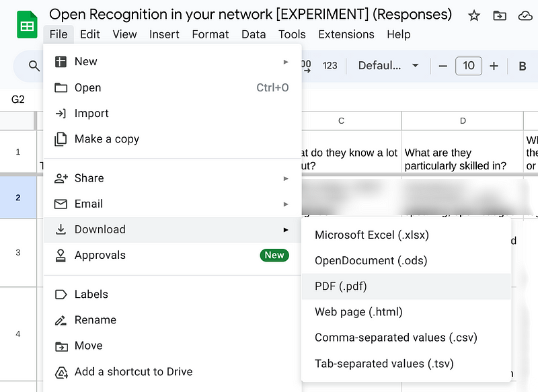Open the Extensions menu

pyautogui.click(x=346, y=34)
